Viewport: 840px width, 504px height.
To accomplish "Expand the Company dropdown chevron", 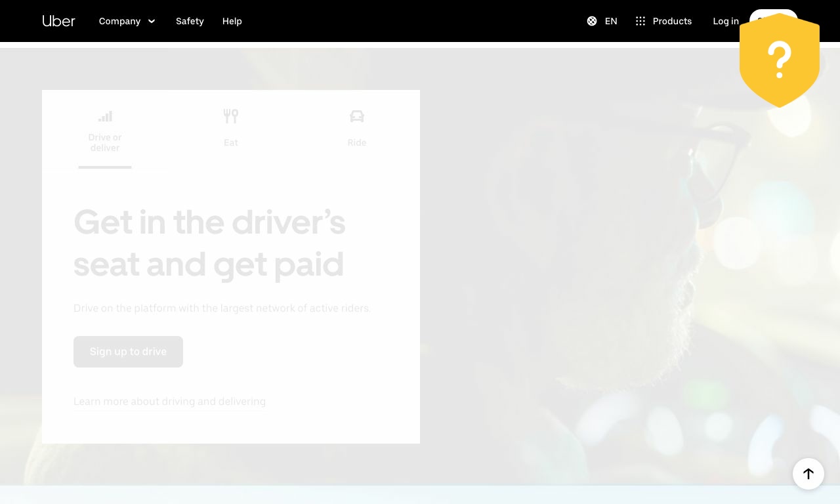I will click(x=152, y=21).
